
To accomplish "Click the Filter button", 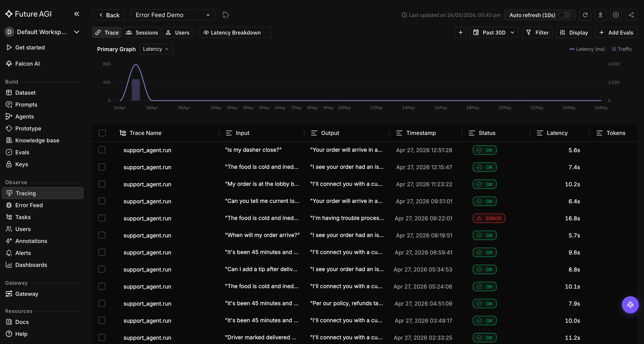I will (537, 33).
